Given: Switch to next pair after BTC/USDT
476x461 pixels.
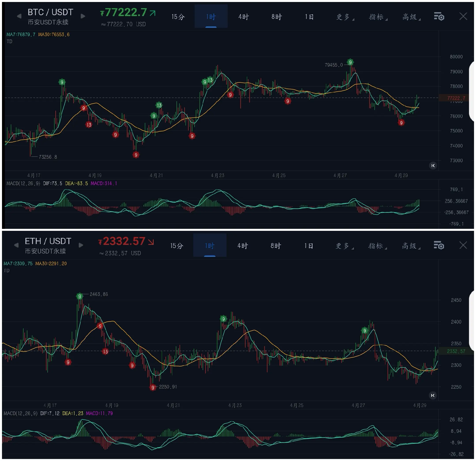Looking at the screenshot, I should click(83, 16).
